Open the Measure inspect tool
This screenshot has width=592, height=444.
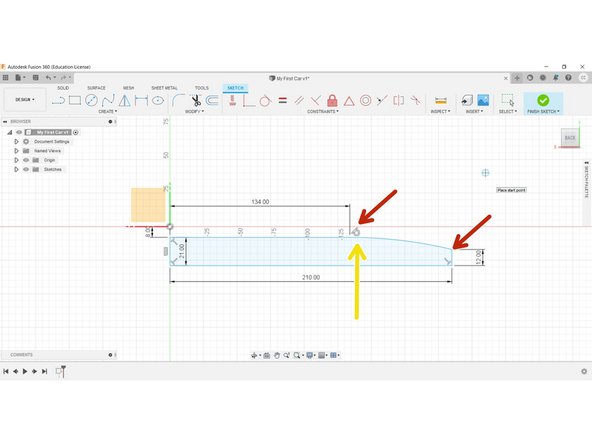coord(441,100)
